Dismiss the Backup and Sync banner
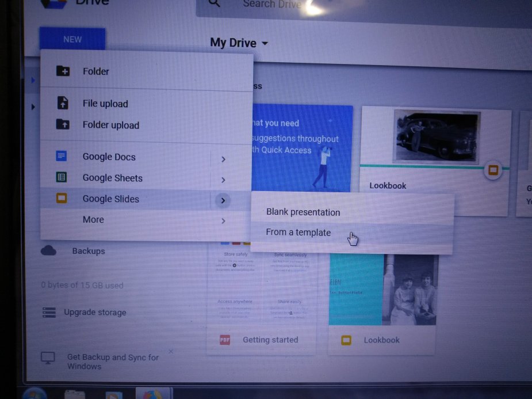532x399 pixels. pyautogui.click(x=171, y=352)
